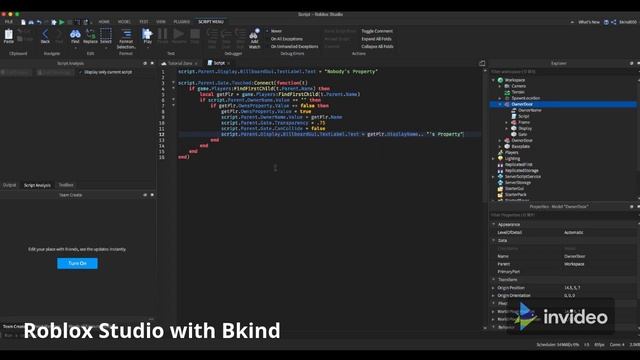Open the Output panel tab
The image size is (640, 360).
click(9, 185)
